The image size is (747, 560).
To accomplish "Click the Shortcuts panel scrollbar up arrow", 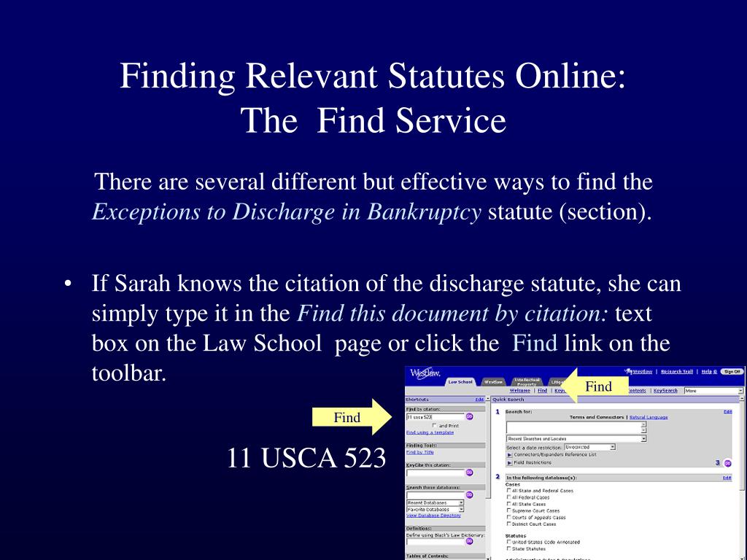I will coord(488,399).
